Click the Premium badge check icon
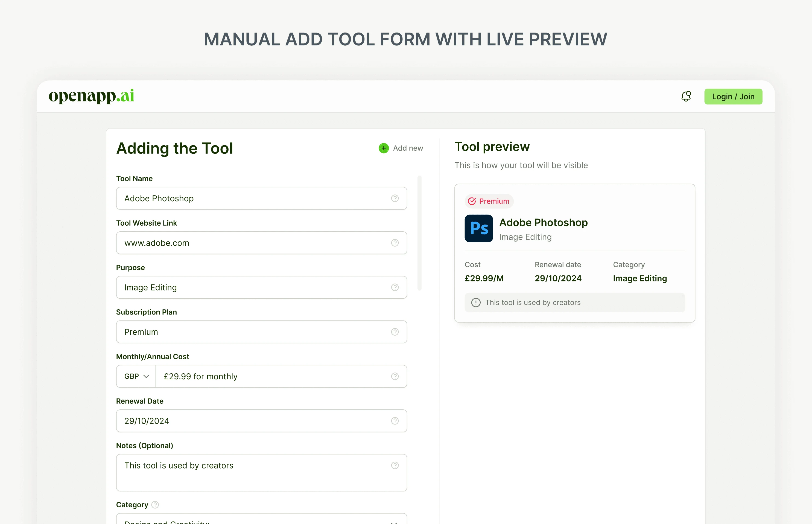 coord(472,201)
